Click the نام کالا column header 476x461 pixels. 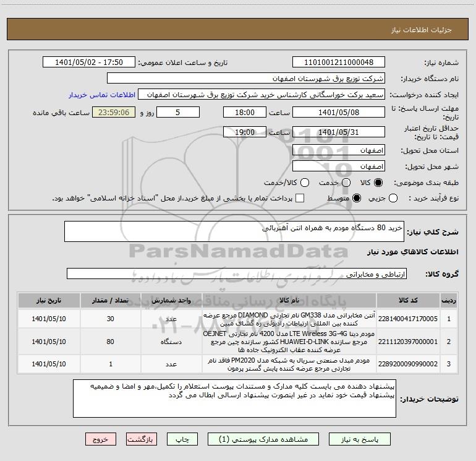(289, 300)
